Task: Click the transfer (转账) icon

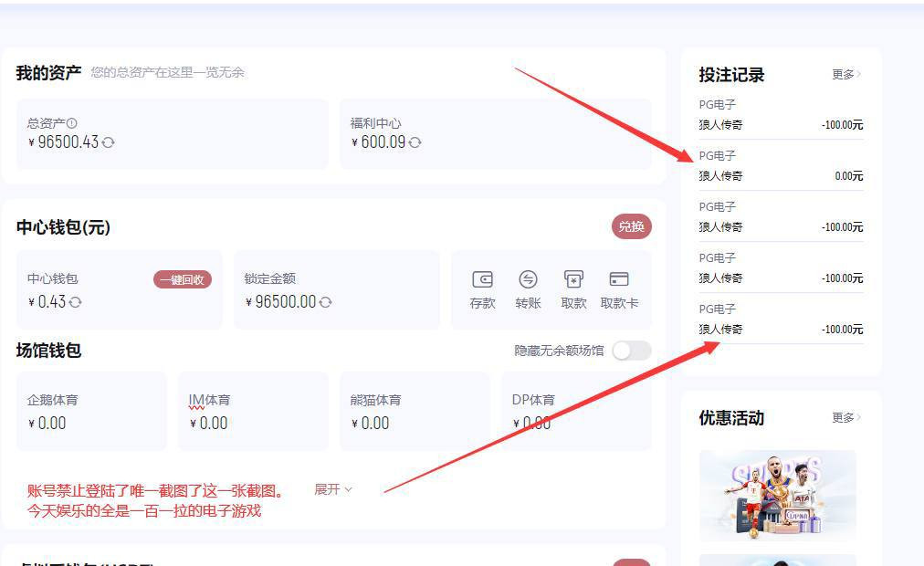Action: pyautogui.click(x=528, y=280)
